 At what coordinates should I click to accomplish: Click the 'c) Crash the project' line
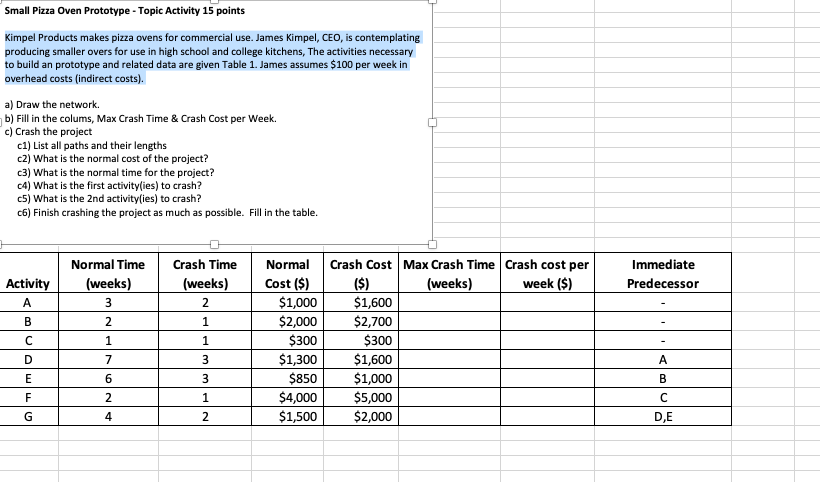pyautogui.click(x=48, y=132)
